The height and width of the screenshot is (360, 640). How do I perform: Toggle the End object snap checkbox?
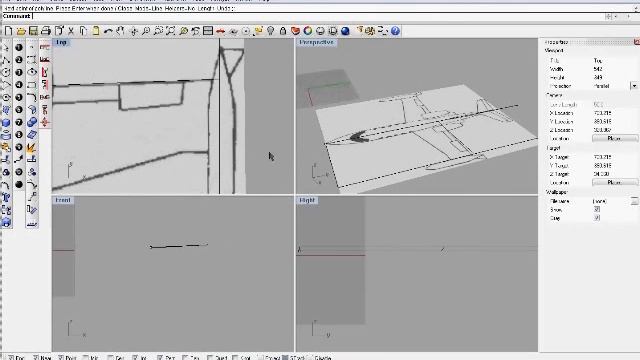[x=11, y=358]
